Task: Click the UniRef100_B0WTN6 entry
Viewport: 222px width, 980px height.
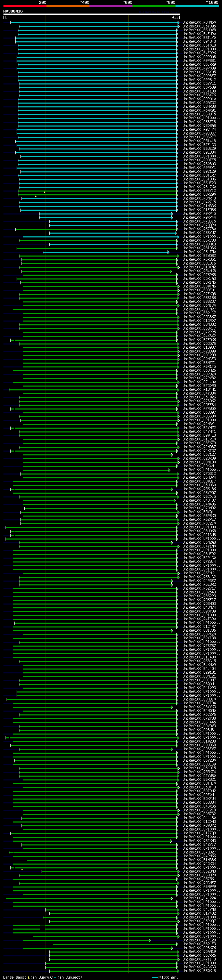Action: point(199,286)
